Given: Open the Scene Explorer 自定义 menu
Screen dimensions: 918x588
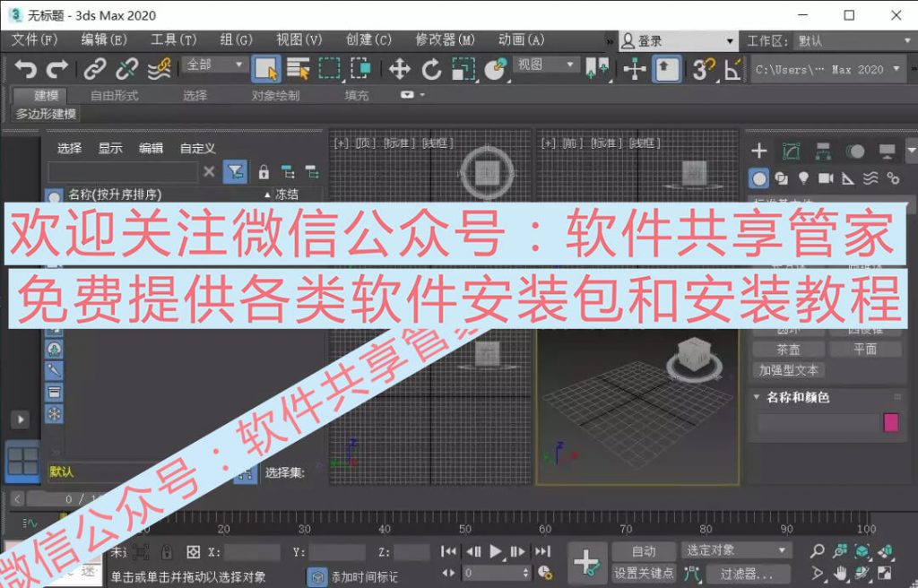Looking at the screenshot, I should pyautogui.click(x=197, y=148).
